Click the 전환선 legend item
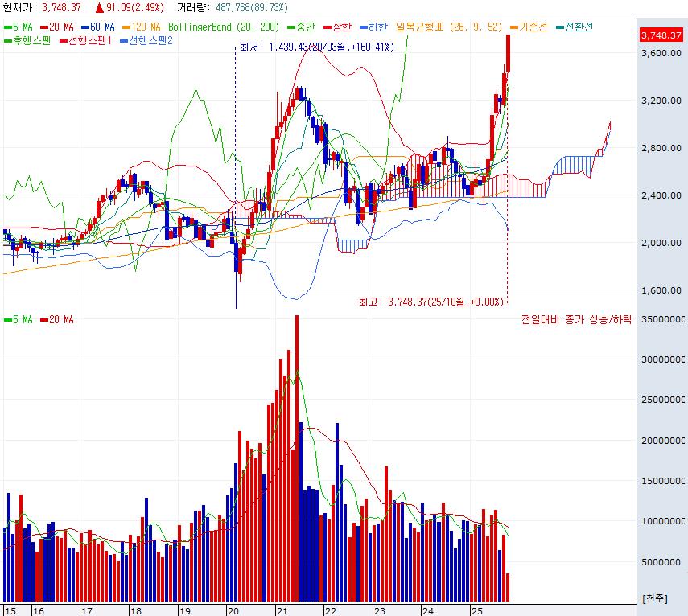 click(575, 27)
